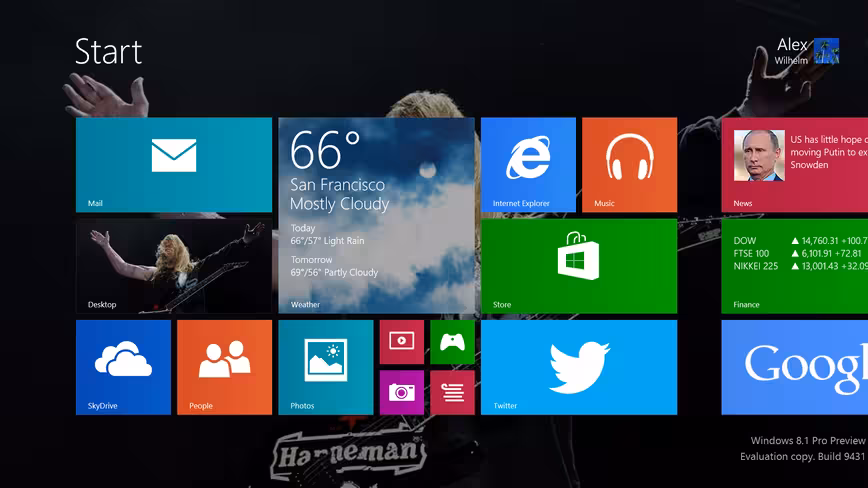Launch the Internet Explorer tile
868x488 pixels.
(528, 164)
